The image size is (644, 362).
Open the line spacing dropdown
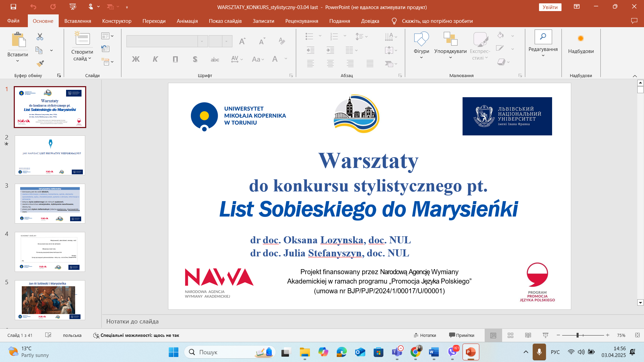(362, 36)
